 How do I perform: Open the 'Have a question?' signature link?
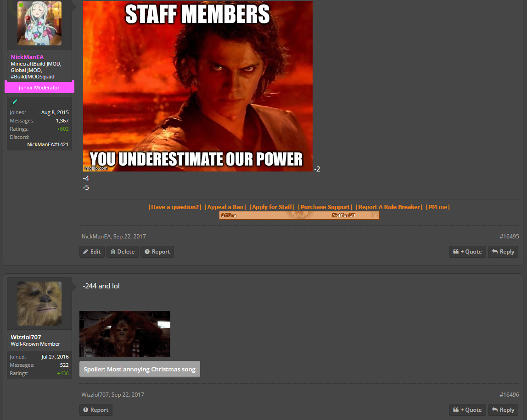175,207
